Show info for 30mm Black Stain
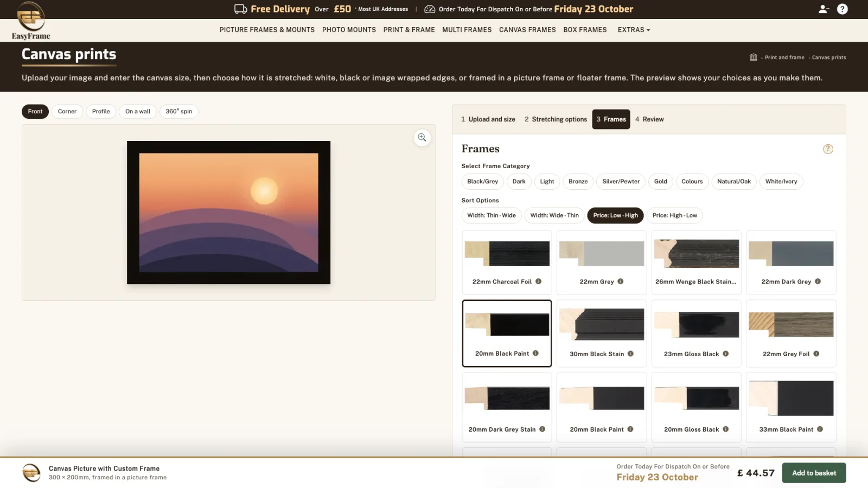This screenshot has width=868, height=488. click(630, 354)
